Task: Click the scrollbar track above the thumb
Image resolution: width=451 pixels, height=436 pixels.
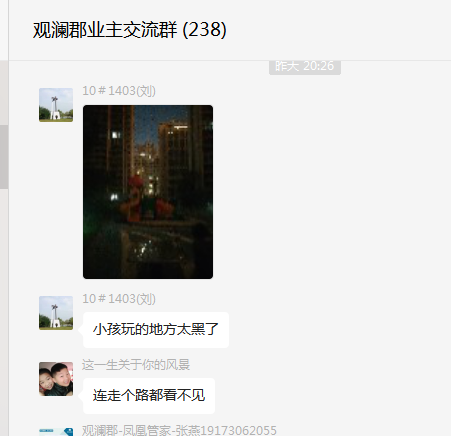Action: pyautogui.click(x=4, y=93)
